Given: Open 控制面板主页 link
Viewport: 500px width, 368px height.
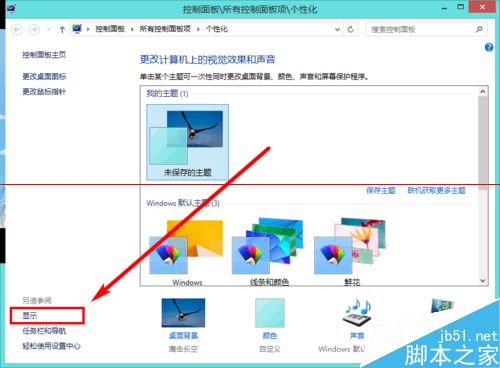Looking at the screenshot, I should [44, 55].
